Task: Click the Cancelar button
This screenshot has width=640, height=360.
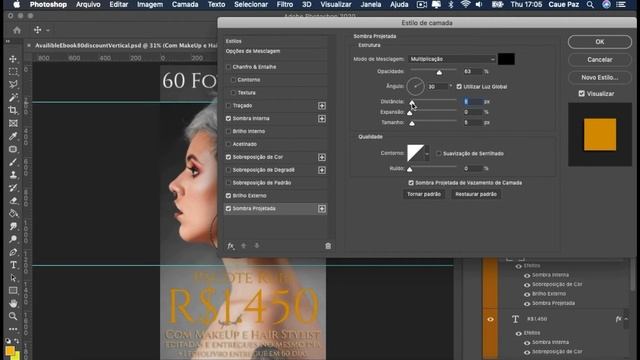Action: tap(600, 60)
